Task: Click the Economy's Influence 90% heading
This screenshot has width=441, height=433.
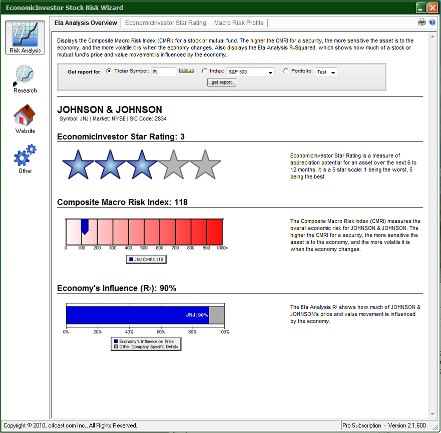Action: [117, 288]
